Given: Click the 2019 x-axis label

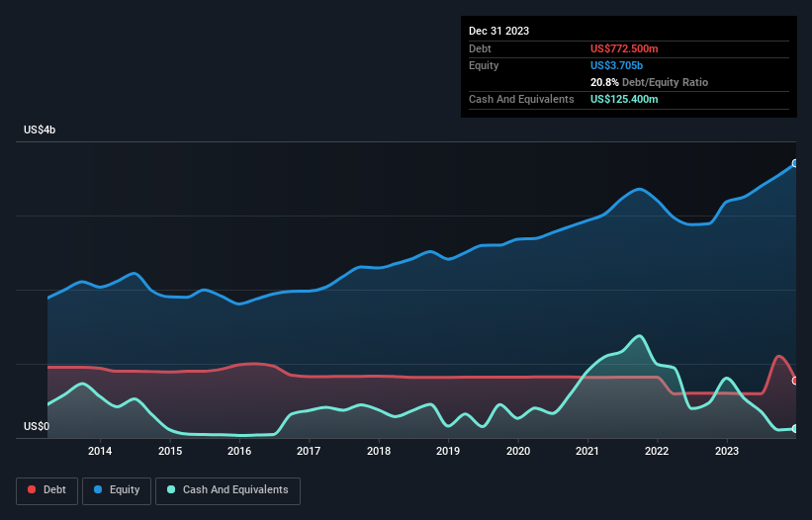Looking at the screenshot, I should (x=448, y=451).
